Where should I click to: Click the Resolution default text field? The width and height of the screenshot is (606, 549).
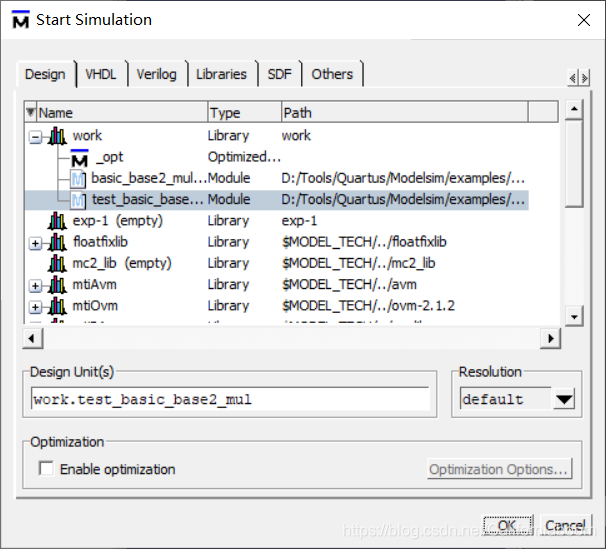[506, 399]
